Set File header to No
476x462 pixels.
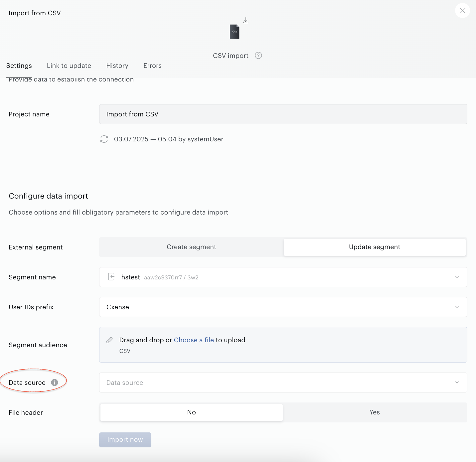[x=192, y=412]
